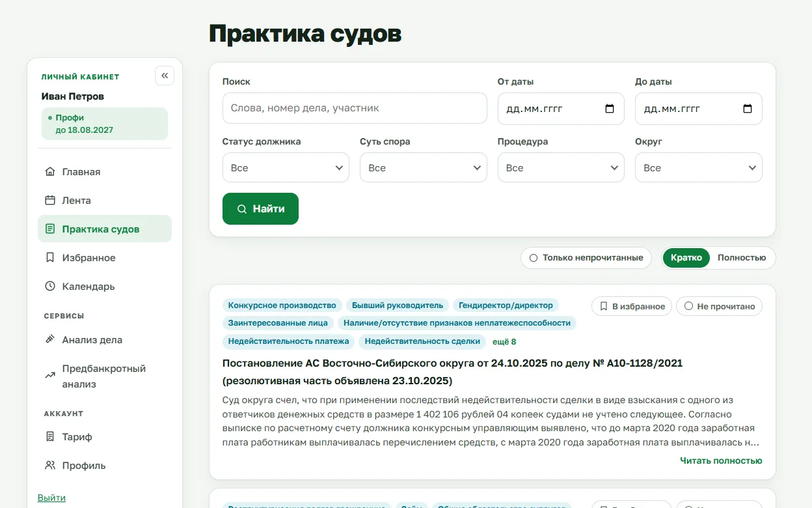The height and width of the screenshot is (508, 812).
Task: Click the Профи subscription badge
Action: point(105,124)
